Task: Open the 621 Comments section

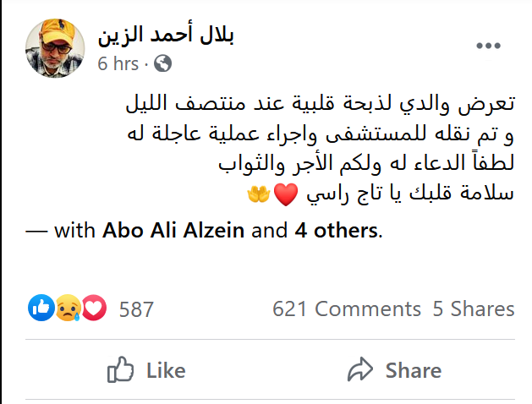Action: click(x=347, y=308)
